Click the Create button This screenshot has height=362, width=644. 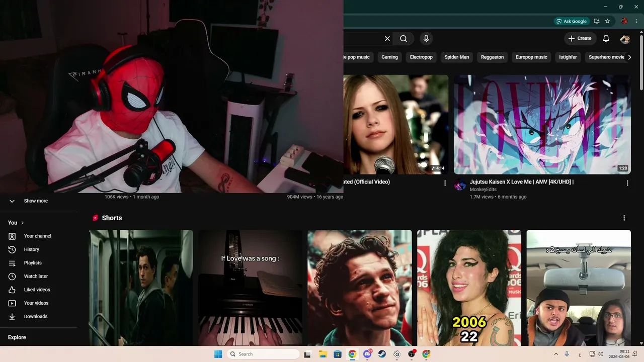pyautogui.click(x=580, y=39)
